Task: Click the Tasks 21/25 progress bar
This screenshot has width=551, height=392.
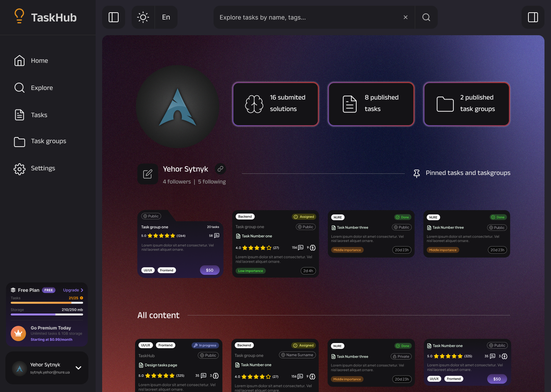Action: click(x=47, y=302)
